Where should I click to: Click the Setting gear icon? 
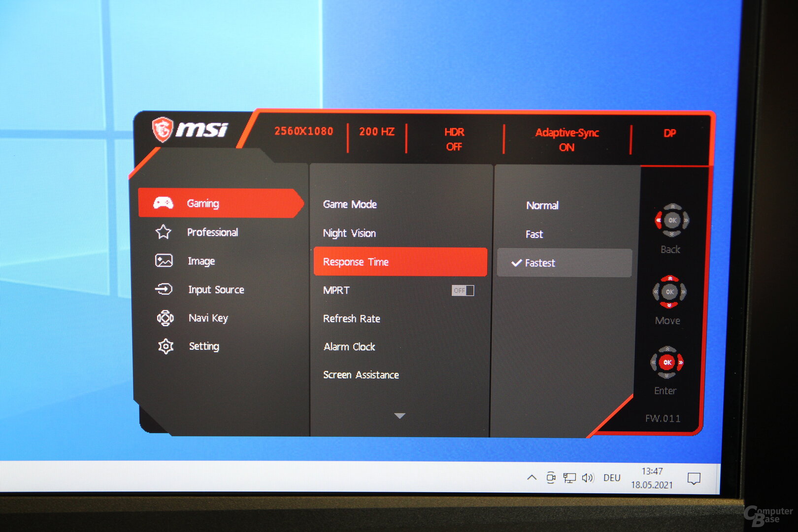166,347
